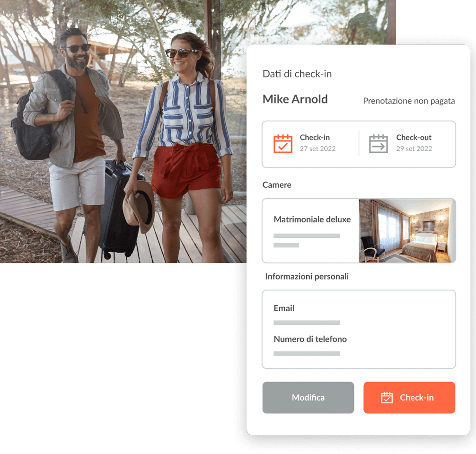476x454 pixels.
Task: Click the photo of the traveling couple
Action: pos(123,131)
